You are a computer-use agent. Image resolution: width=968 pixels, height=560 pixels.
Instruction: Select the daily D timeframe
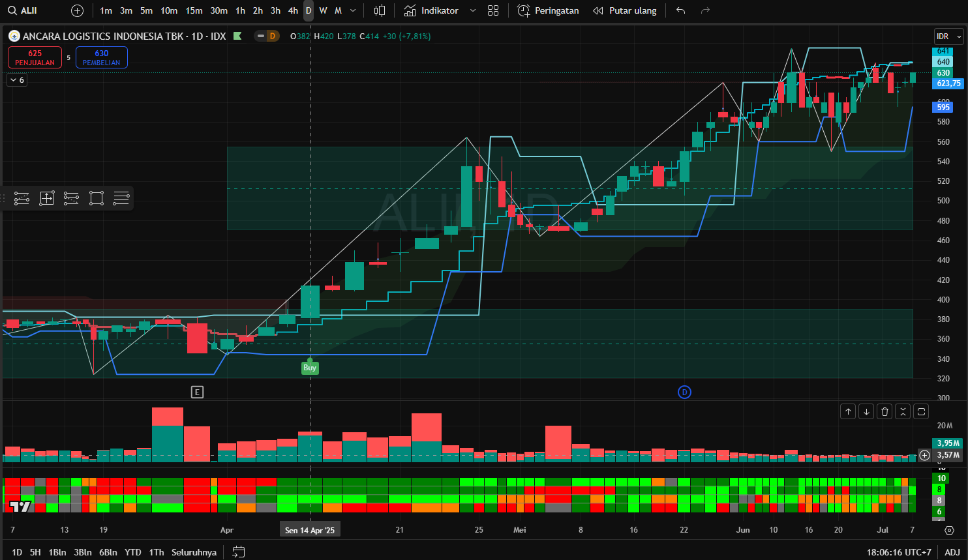coord(309,10)
